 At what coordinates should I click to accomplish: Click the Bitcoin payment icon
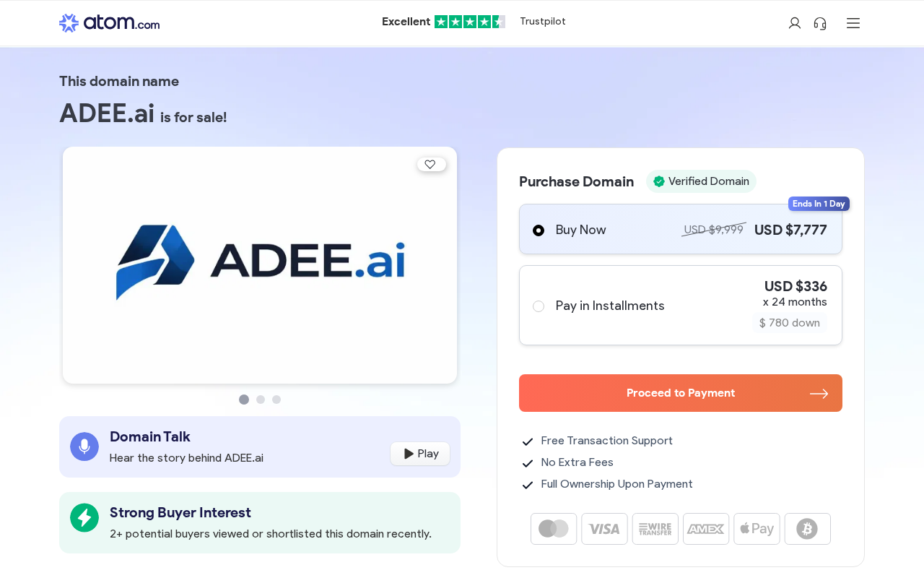click(x=807, y=529)
